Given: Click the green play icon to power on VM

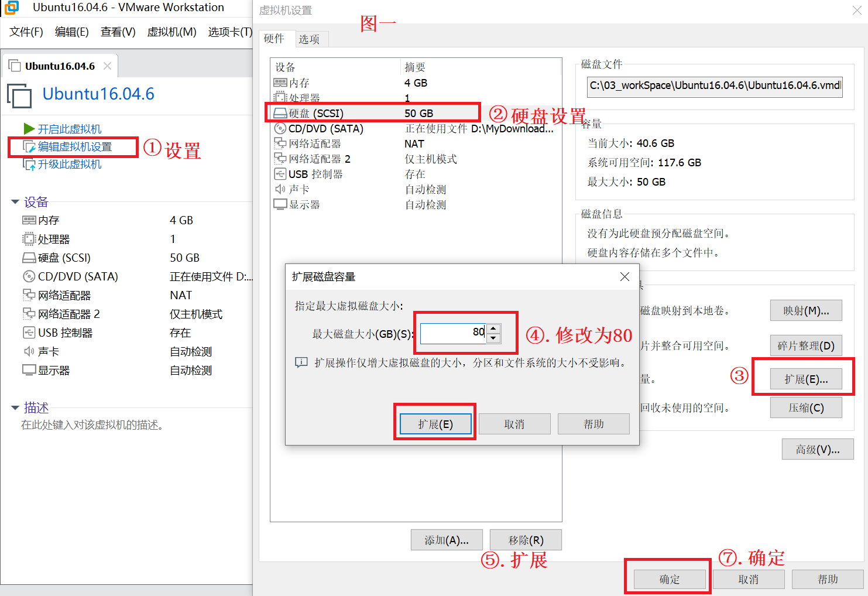Looking at the screenshot, I should 29,128.
